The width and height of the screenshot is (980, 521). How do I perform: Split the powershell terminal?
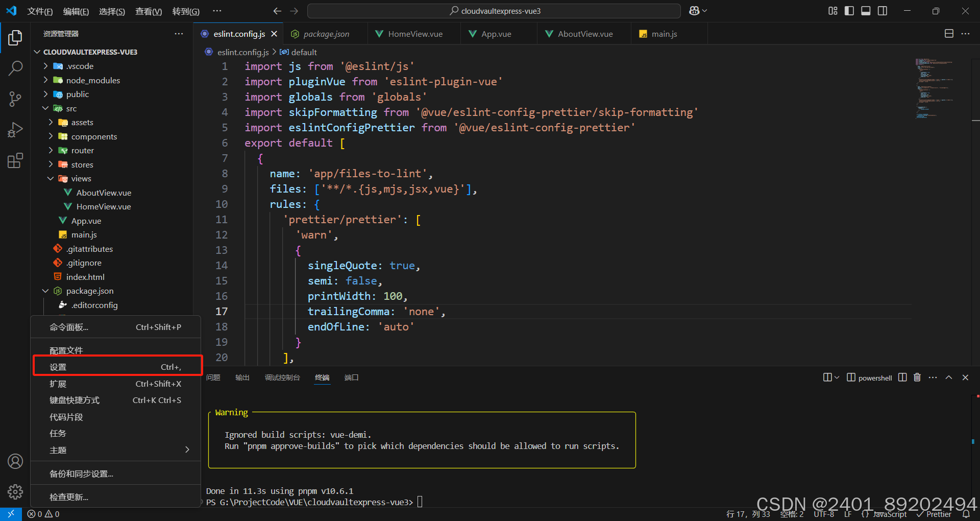tap(901, 377)
